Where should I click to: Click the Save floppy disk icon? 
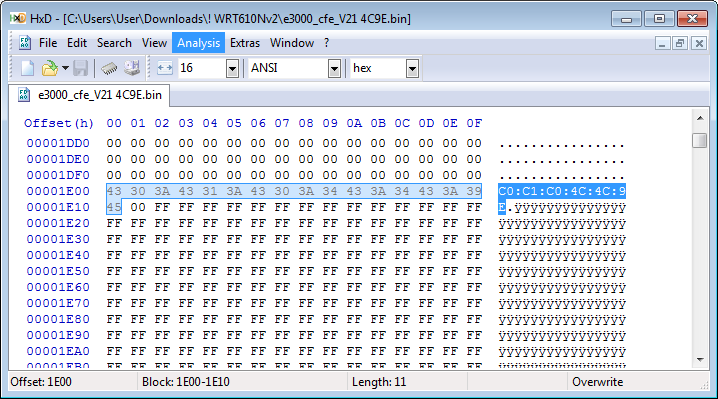[81, 68]
